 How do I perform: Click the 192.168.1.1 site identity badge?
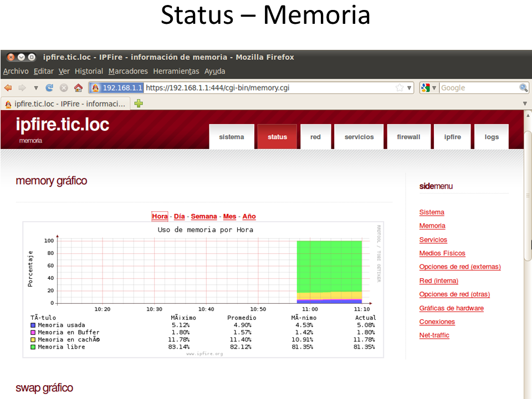(x=116, y=88)
